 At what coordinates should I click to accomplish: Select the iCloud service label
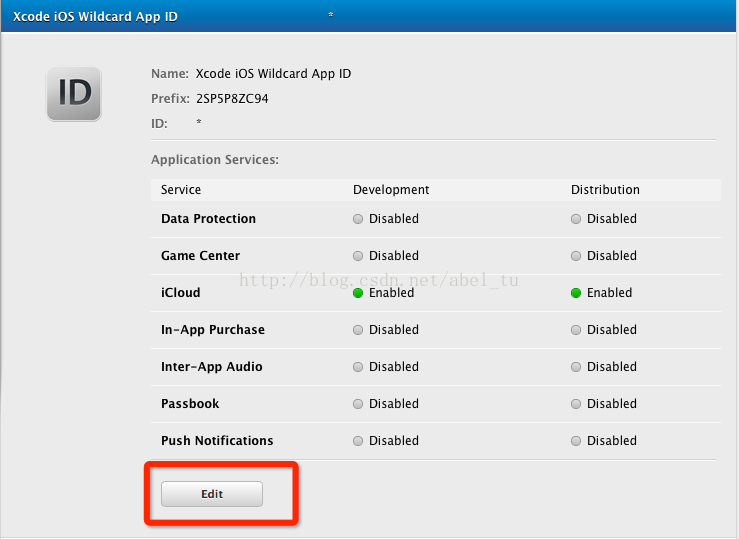[181, 293]
